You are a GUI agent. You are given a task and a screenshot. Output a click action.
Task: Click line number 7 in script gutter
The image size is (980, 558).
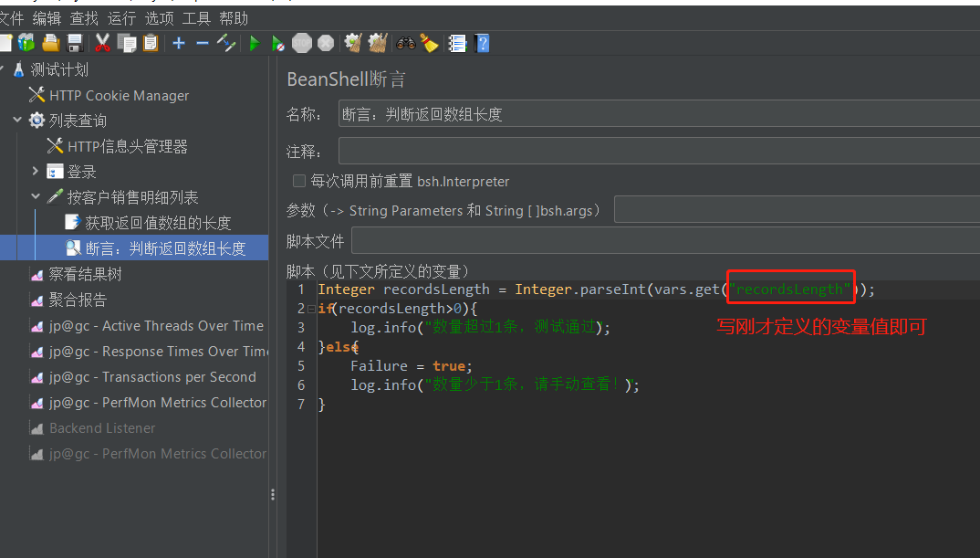point(301,404)
